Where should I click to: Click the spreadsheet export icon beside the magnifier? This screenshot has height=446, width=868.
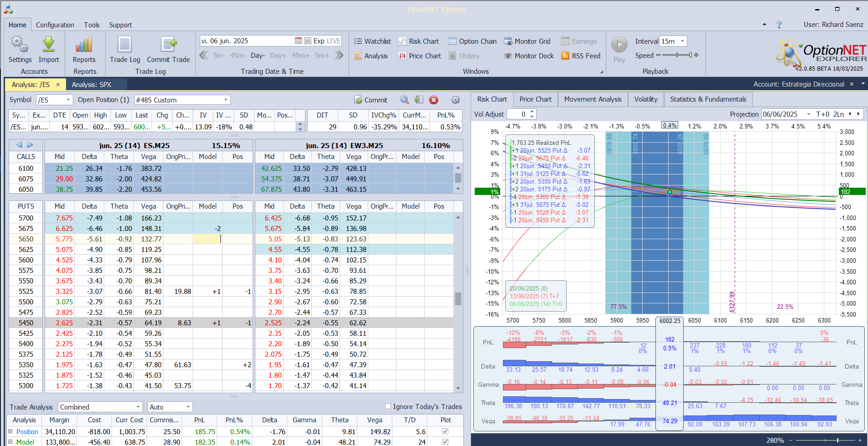click(x=419, y=100)
